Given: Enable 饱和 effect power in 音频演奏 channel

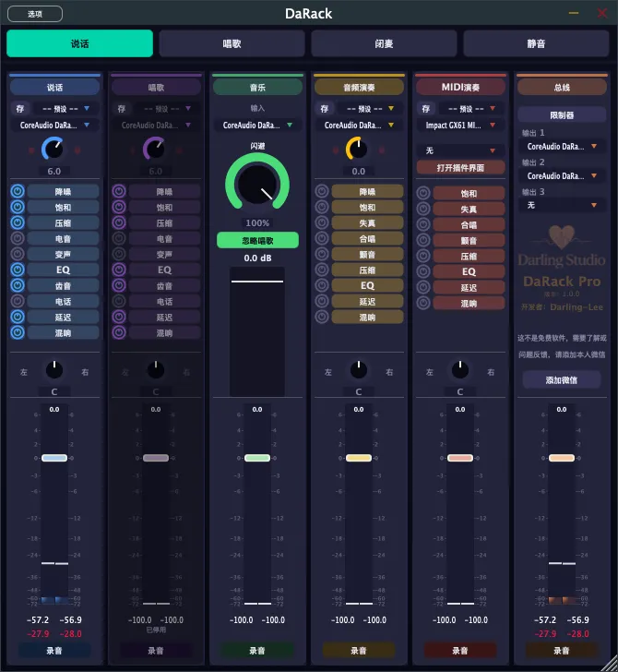Looking at the screenshot, I should 322,207.
